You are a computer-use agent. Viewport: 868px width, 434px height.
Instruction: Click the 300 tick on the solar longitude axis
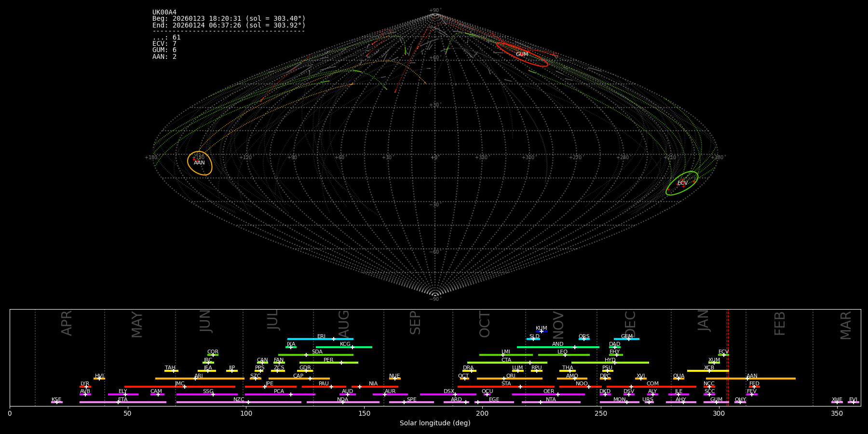coord(719,413)
